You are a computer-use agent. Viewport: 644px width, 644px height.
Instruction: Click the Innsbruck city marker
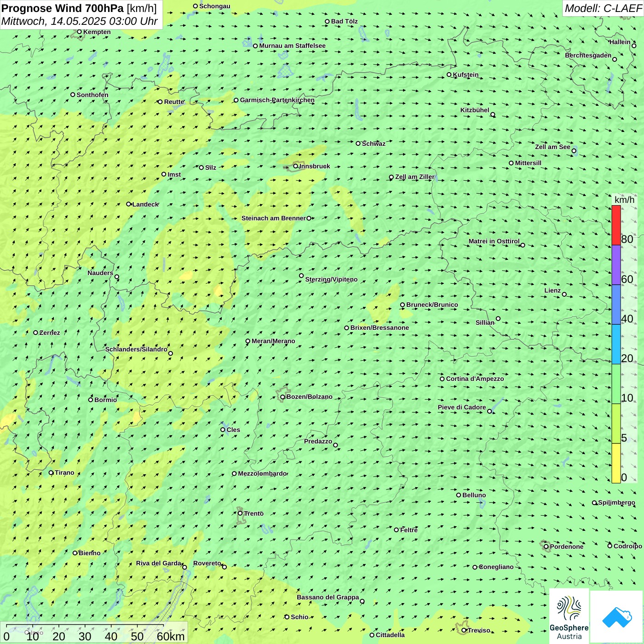[x=295, y=166]
